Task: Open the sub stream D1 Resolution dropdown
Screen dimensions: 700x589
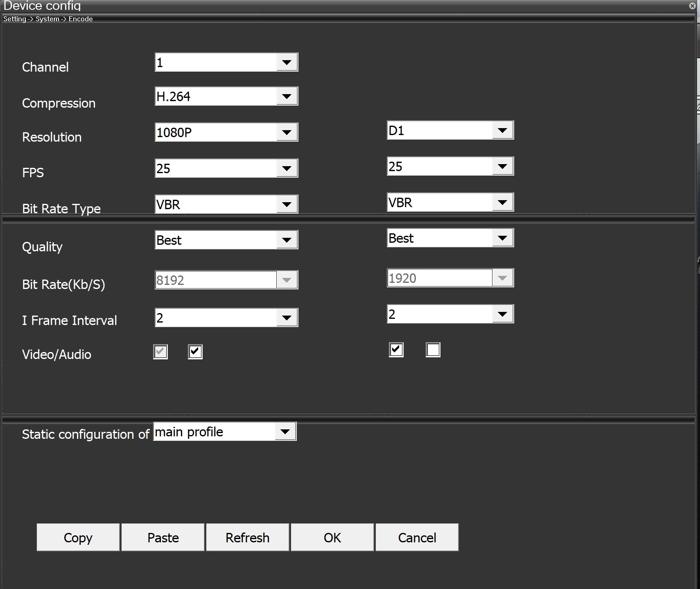Action: coord(502,131)
